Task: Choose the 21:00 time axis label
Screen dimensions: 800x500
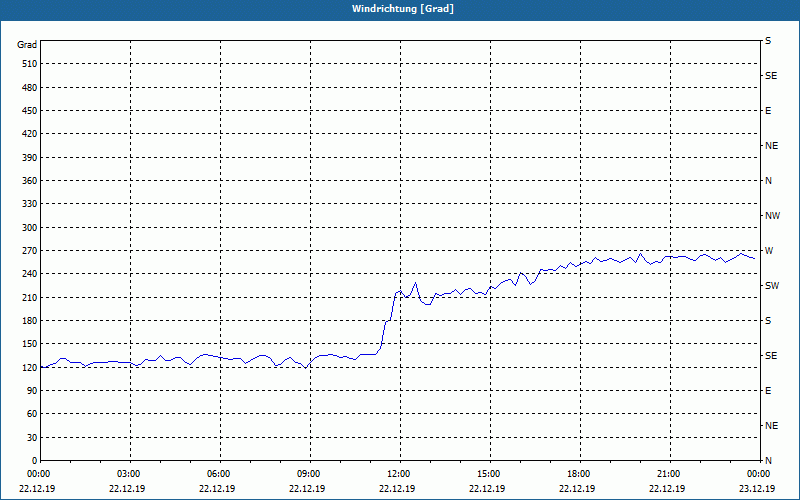Action: click(668, 474)
